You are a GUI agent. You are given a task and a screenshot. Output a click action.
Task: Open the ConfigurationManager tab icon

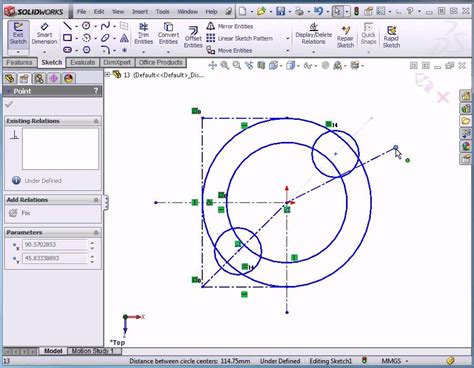(x=39, y=78)
